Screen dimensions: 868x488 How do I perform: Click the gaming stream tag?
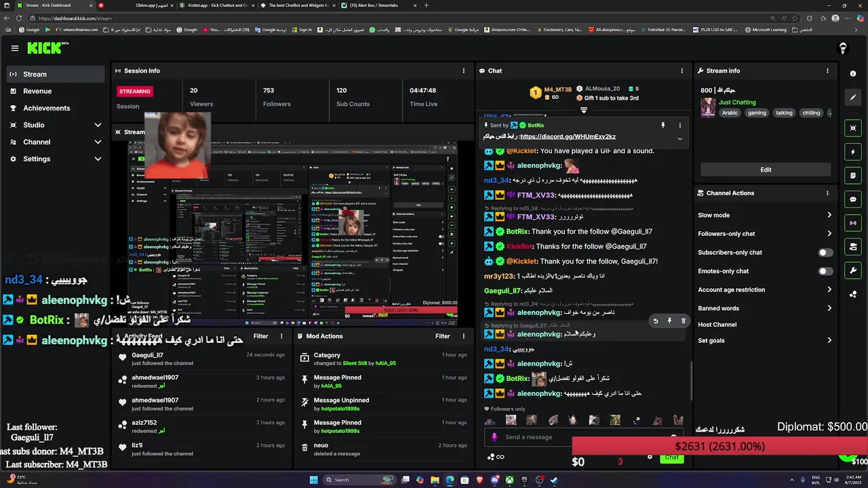(757, 113)
